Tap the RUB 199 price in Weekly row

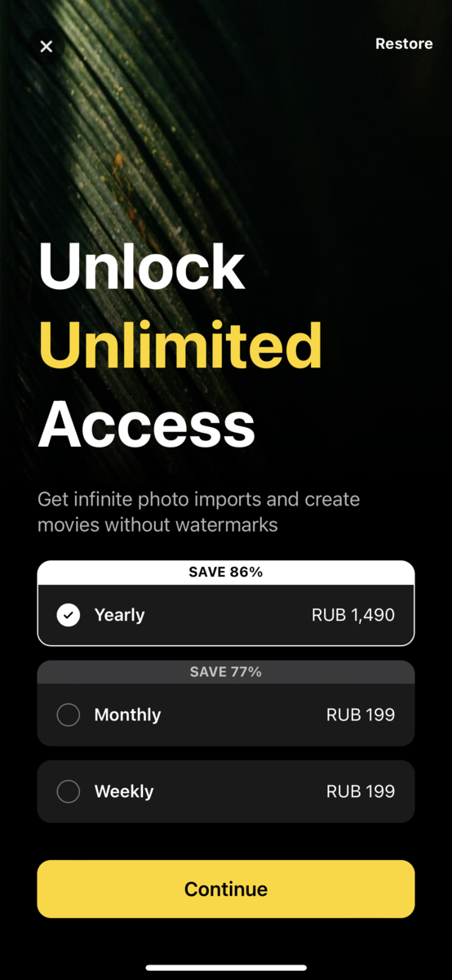(x=361, y=791)
